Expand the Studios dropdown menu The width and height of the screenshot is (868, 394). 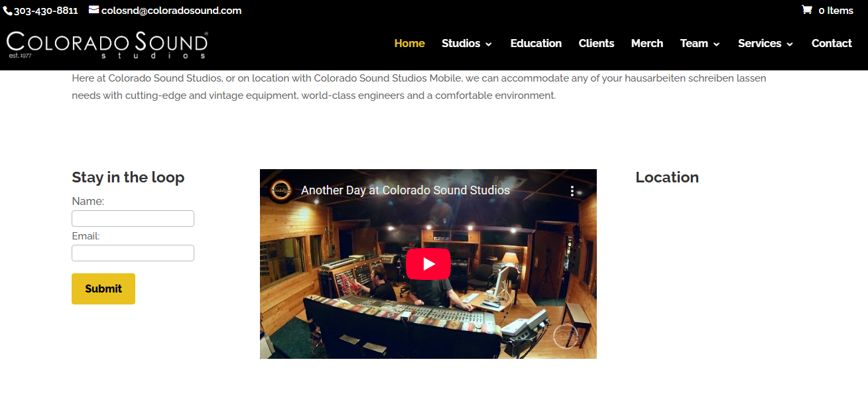tap(467, 43)
